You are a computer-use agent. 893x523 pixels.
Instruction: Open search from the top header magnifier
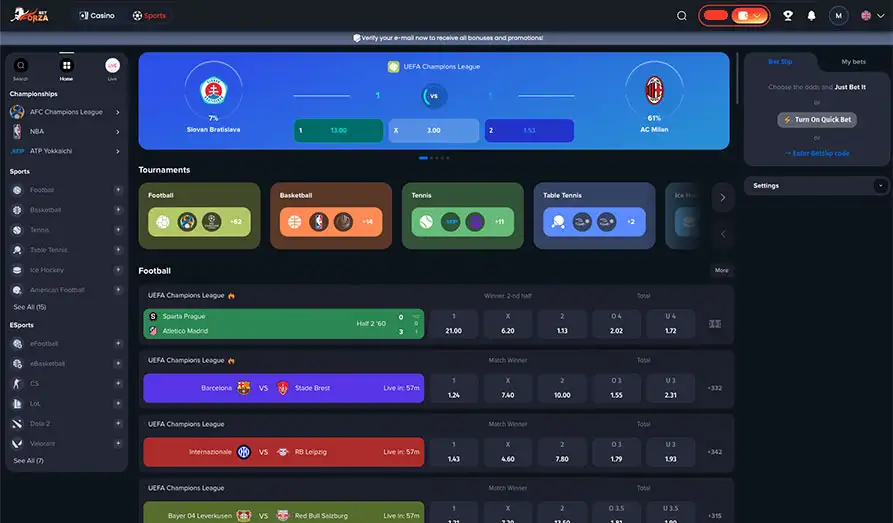tap(682, 16)
